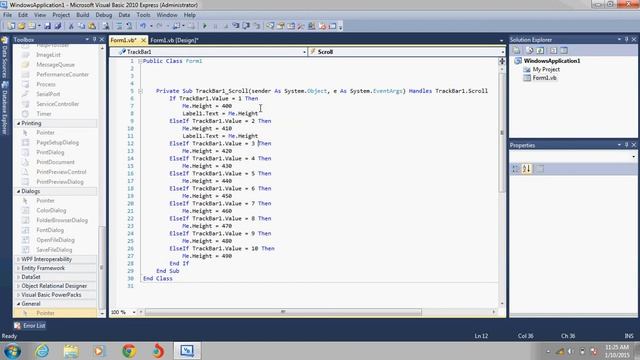Open the Scroll method name dropdown
640x360 pixels.
pyautogui.click(x=502, y=52)
